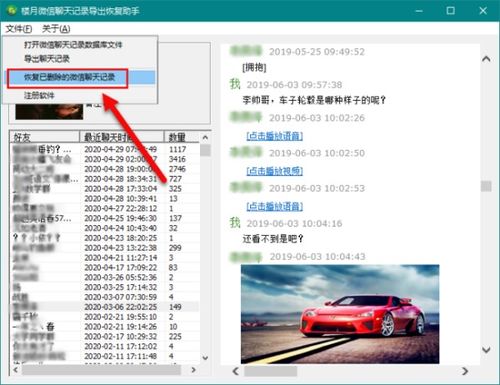Click the app icon in title bar

tap(11, 10)
